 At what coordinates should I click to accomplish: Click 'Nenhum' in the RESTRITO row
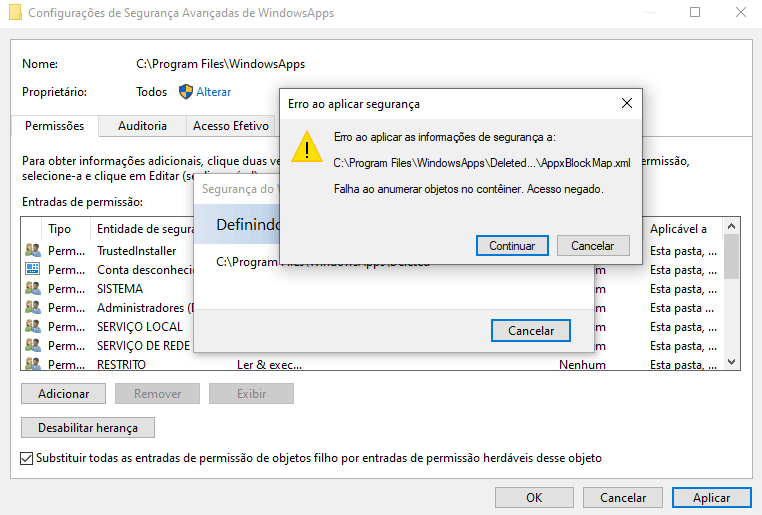click(x=582, y=364)
